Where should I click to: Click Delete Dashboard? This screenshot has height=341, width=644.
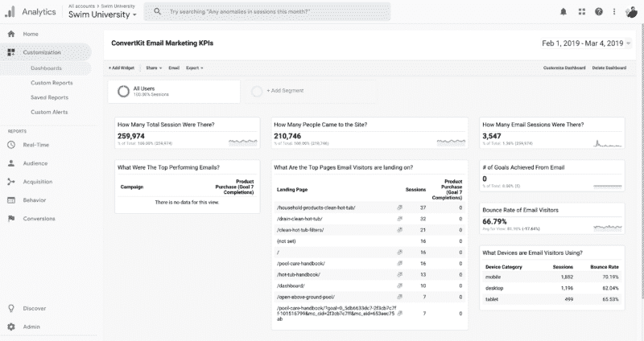[609, 68]
